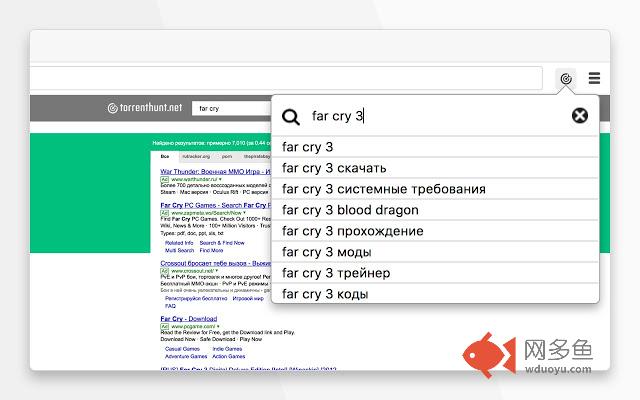Click the "Casual Games" sublink
This screenshot has width=640, height=400.
182,349
